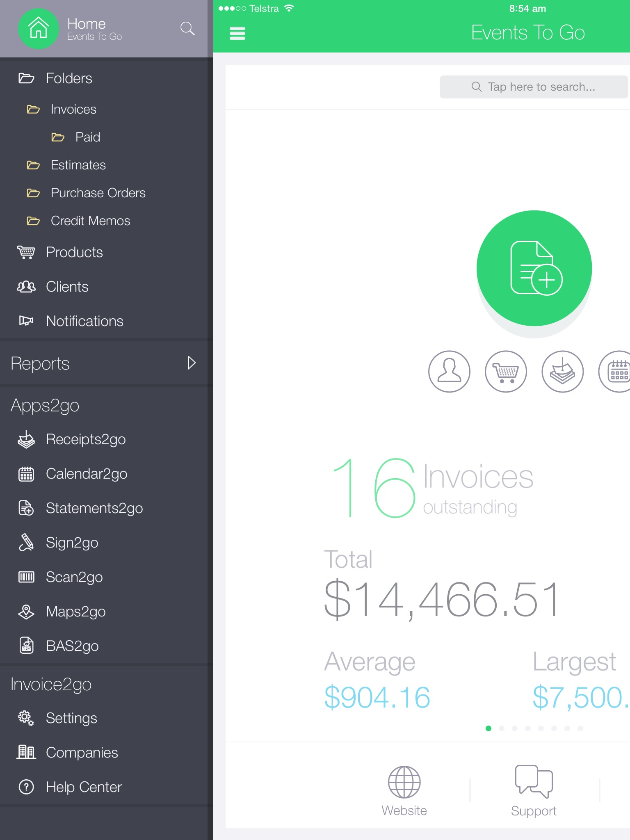Open Companies in the sidebar
630x840 pixels.
(x=104, y=753)
